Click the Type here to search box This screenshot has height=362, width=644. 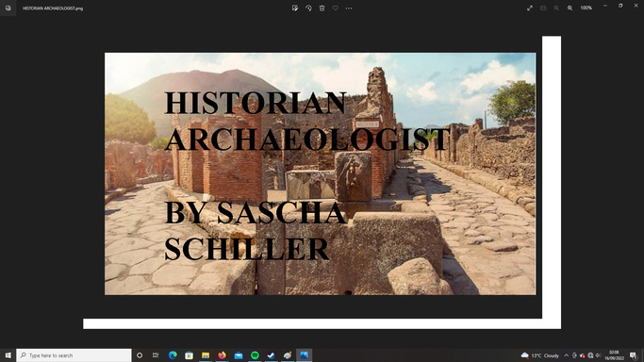[74, 355]
